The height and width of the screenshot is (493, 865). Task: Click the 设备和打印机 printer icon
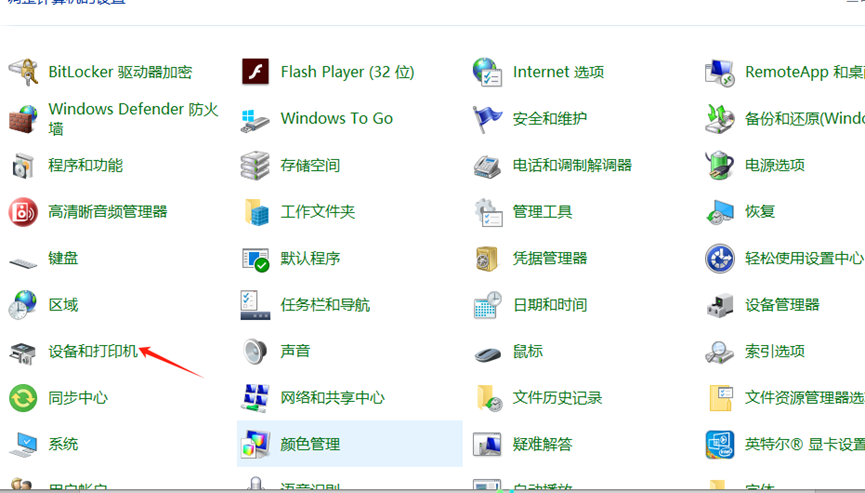pyautogui.click(x=23, y=352)
